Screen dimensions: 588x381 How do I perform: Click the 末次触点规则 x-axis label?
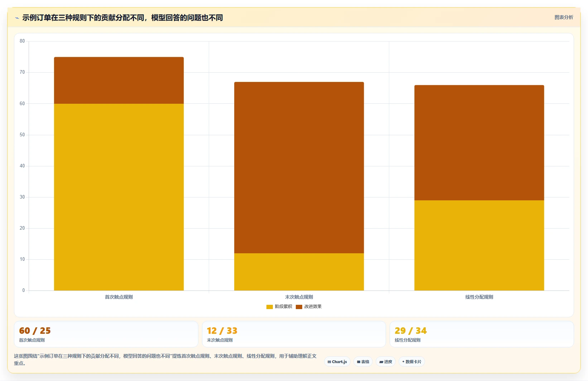point(299,297)
